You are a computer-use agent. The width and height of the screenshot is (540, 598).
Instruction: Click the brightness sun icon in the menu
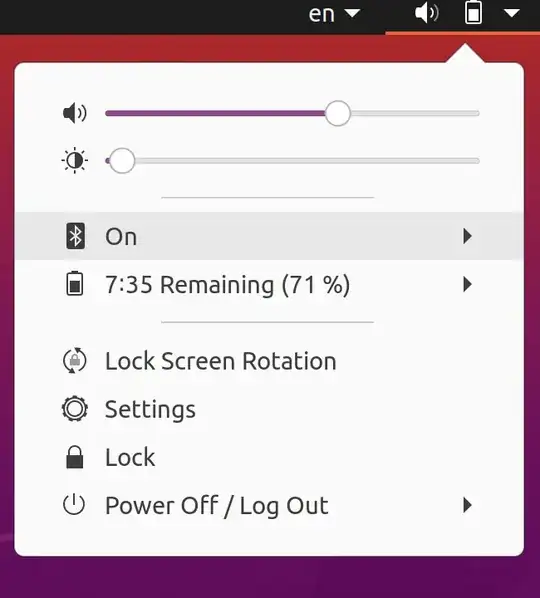75,161
